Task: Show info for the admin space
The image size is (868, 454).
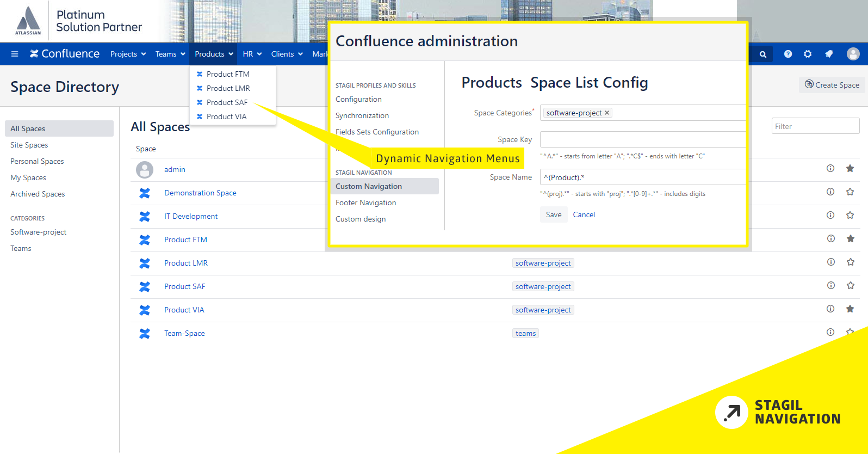Action: [830, 168]
